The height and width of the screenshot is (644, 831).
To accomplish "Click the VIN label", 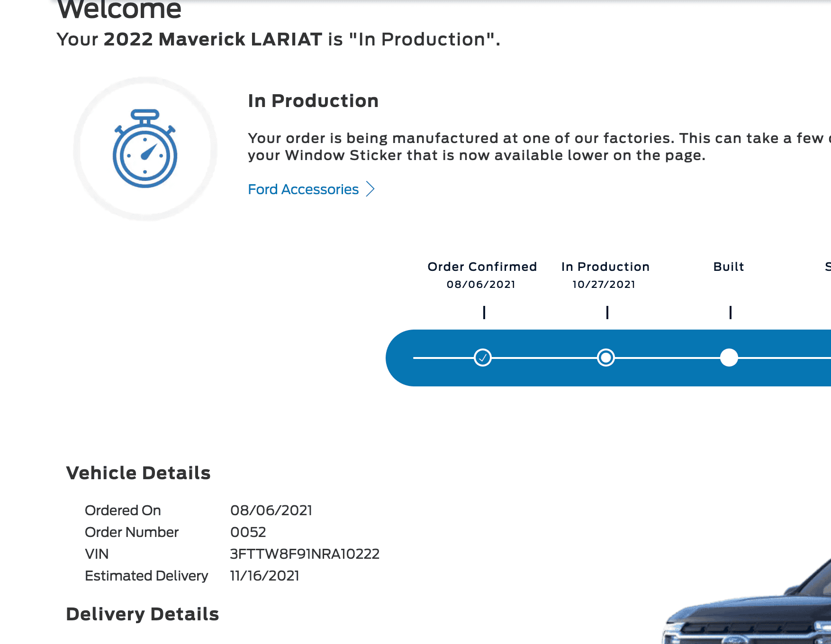I will click(x=97, y=554).
